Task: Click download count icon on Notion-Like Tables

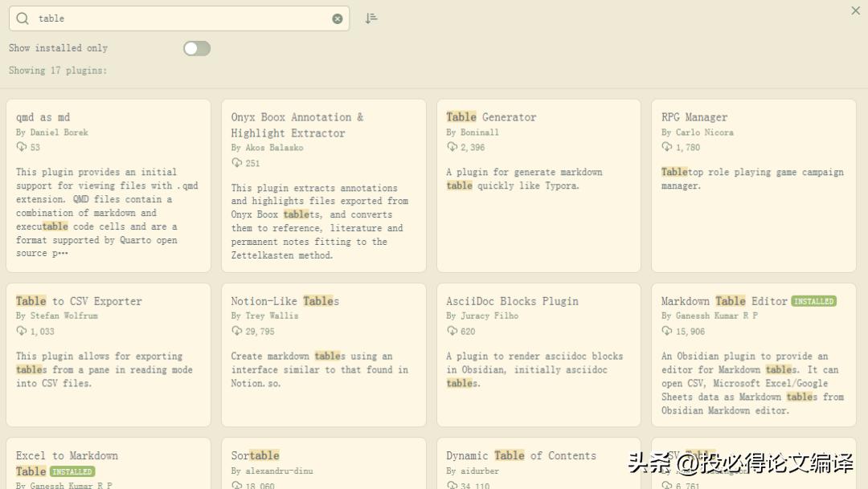Action: point(237,331)
